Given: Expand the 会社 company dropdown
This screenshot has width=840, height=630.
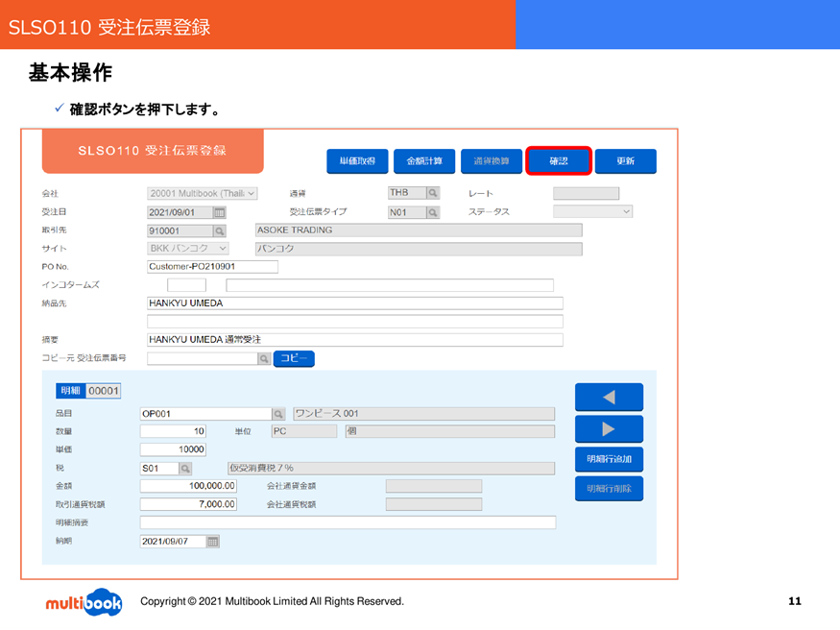Looking at the screenshot, I should pos(203,193).
